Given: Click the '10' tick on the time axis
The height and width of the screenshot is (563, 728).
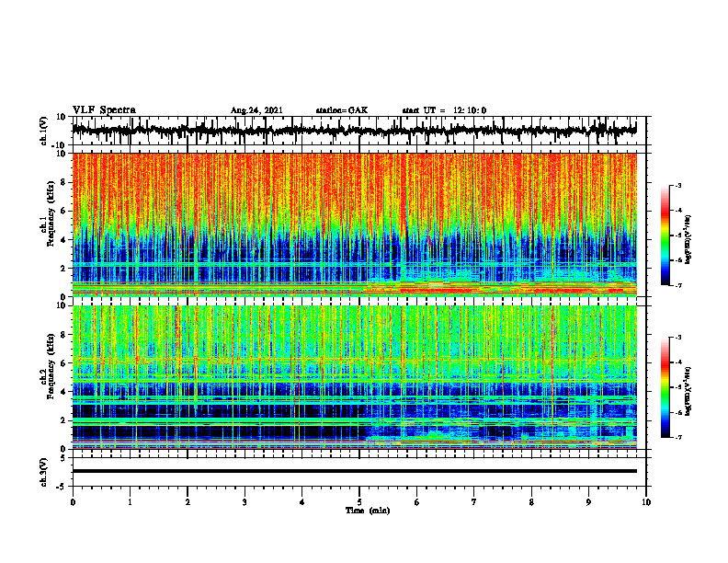Looking at the screenshot, I should tap(646, 502).
